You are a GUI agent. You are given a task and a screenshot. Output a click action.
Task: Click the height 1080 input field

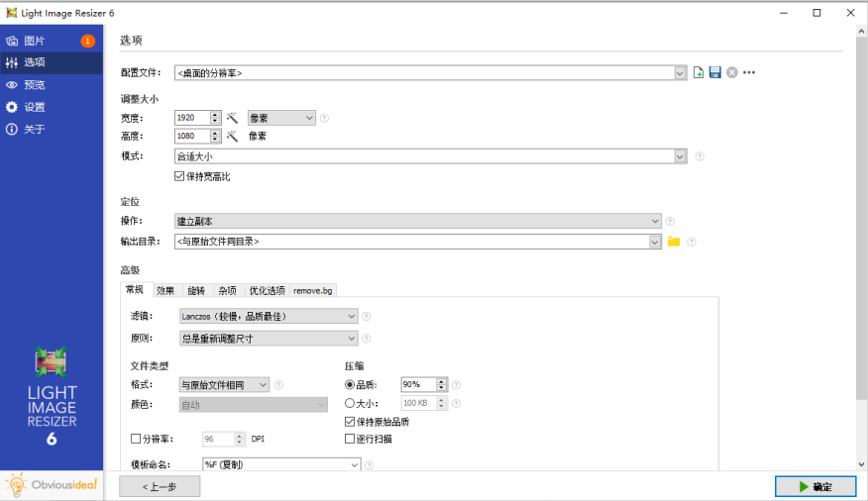pos(192,136)
